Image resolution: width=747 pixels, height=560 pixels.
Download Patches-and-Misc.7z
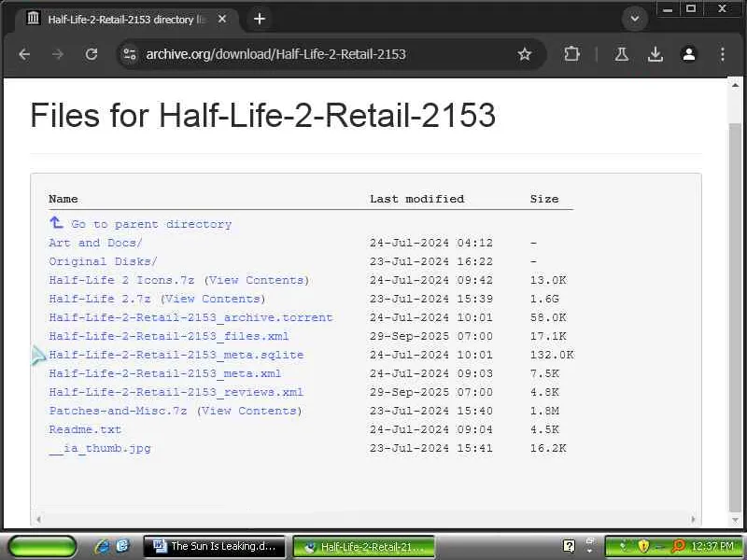pyautogui.click(x=118, y=411)
